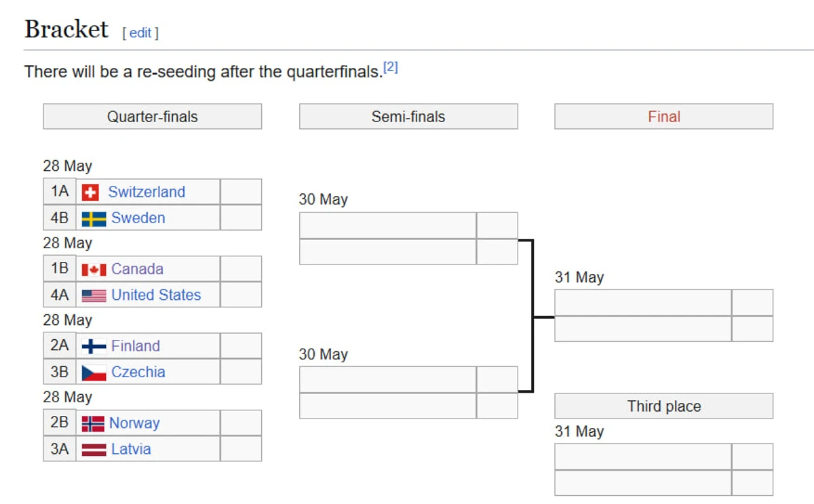814x504 pixels.
Task: Click the United States flag icon
Action: [94, 296]
